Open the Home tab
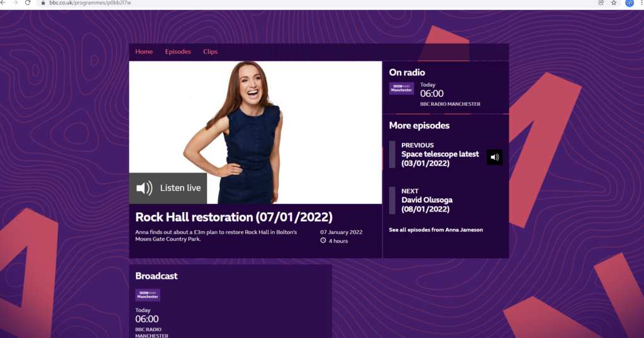The image size is (644, 338). pyautogui.click(x=144, y=52)
